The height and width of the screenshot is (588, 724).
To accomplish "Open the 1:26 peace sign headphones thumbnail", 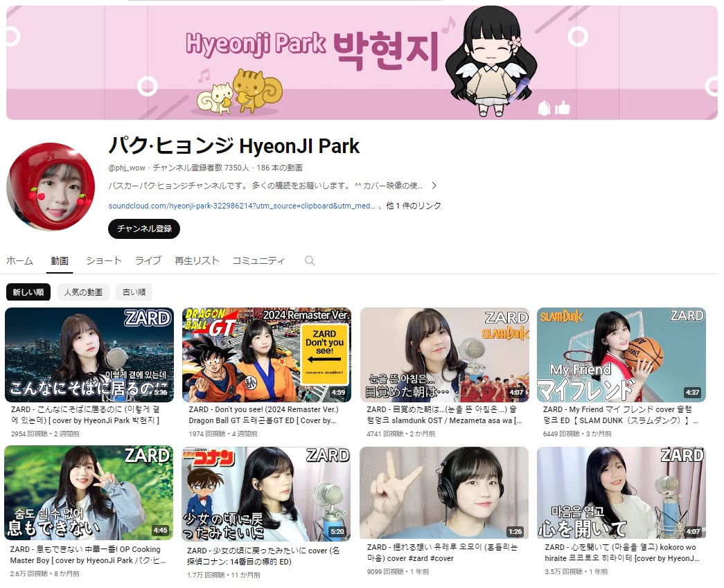I will coord(444,492).
